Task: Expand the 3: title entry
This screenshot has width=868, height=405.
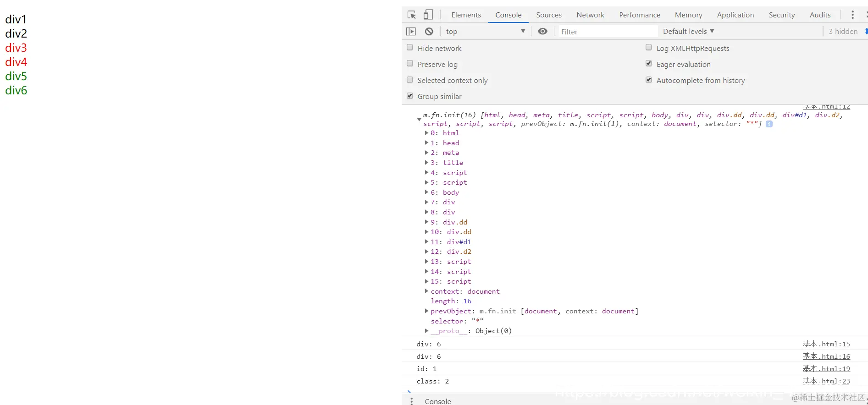Action: point(426,163)
